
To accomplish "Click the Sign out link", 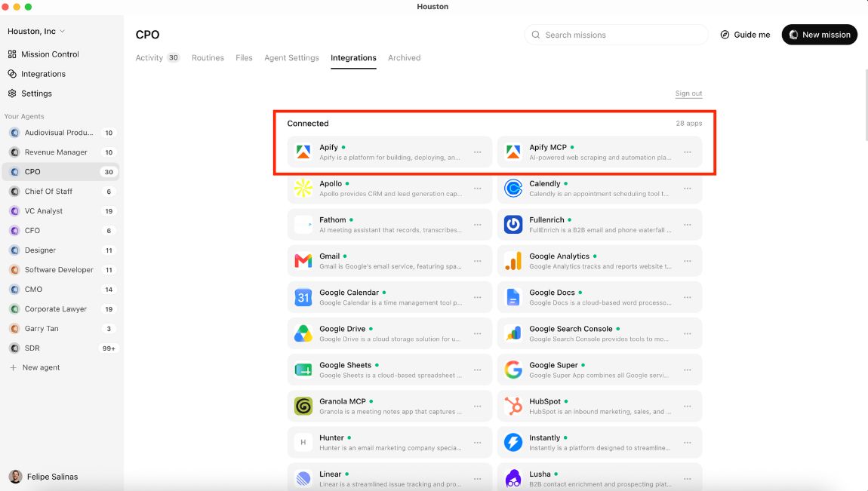I will (x=688, y=94).
